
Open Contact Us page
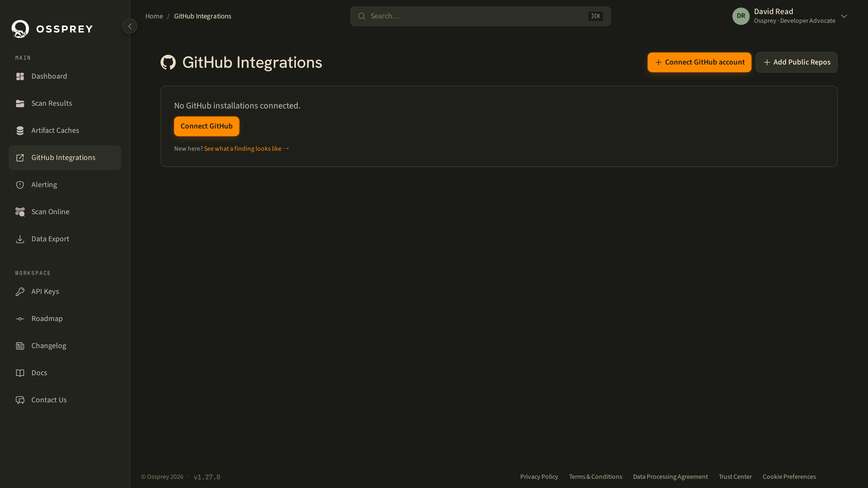click(x=65, y=400)
